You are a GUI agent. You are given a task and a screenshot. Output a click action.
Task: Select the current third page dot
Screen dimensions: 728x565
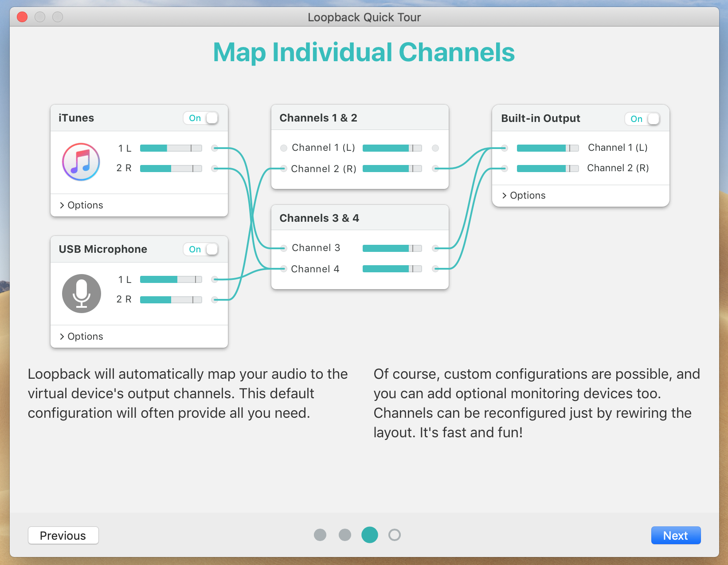(x=370, y=535)
